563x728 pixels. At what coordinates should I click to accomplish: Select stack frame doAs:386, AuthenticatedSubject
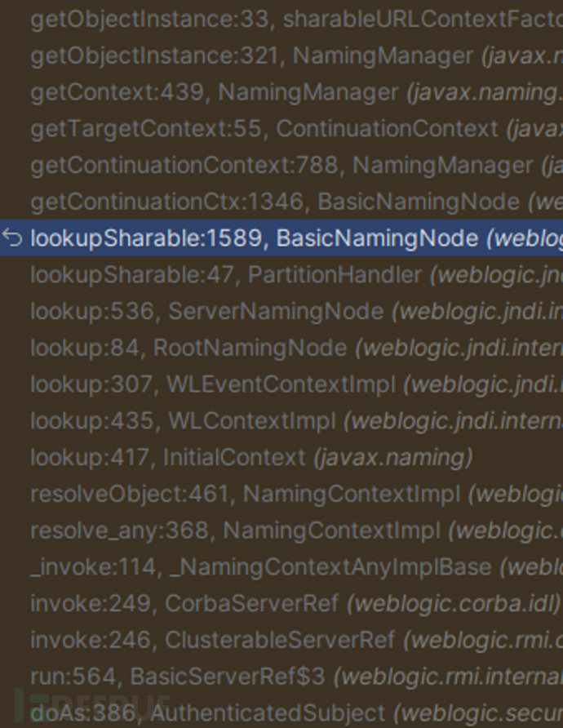coord(281,712)
